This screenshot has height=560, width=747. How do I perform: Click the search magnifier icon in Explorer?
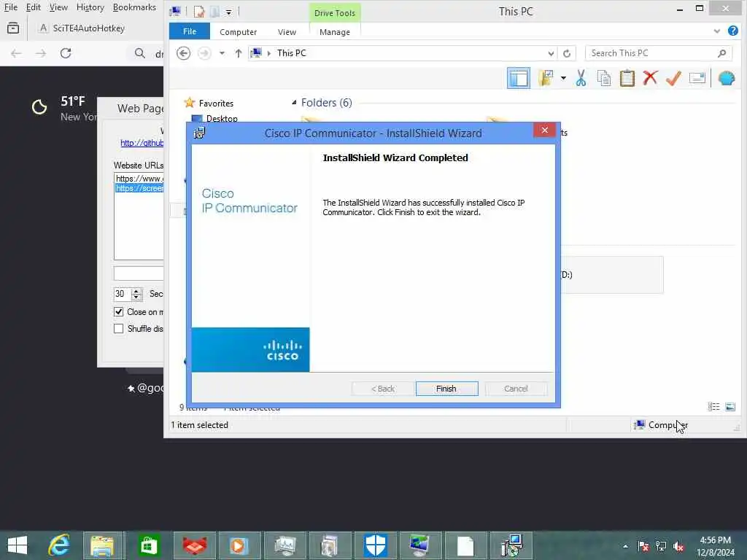click(721, 53)
